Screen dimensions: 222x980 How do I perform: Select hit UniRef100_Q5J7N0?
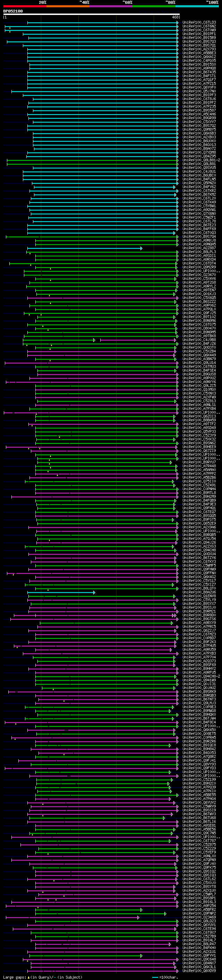coord(199,92)
